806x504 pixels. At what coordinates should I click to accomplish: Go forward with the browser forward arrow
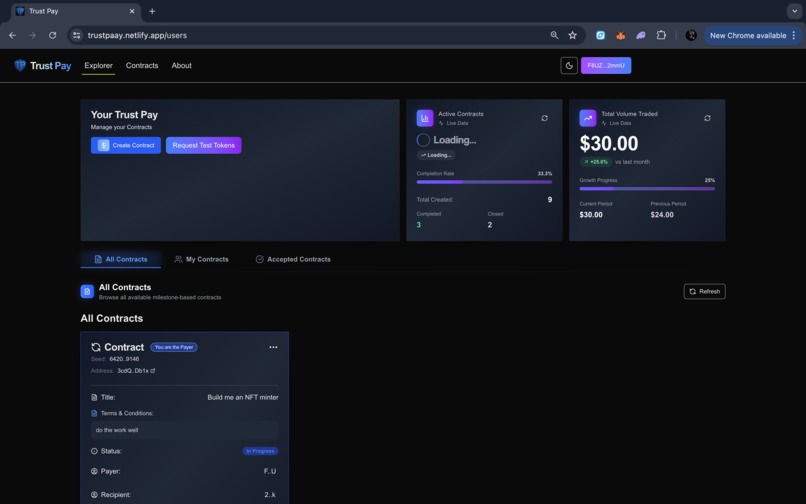tap(32, 35)
